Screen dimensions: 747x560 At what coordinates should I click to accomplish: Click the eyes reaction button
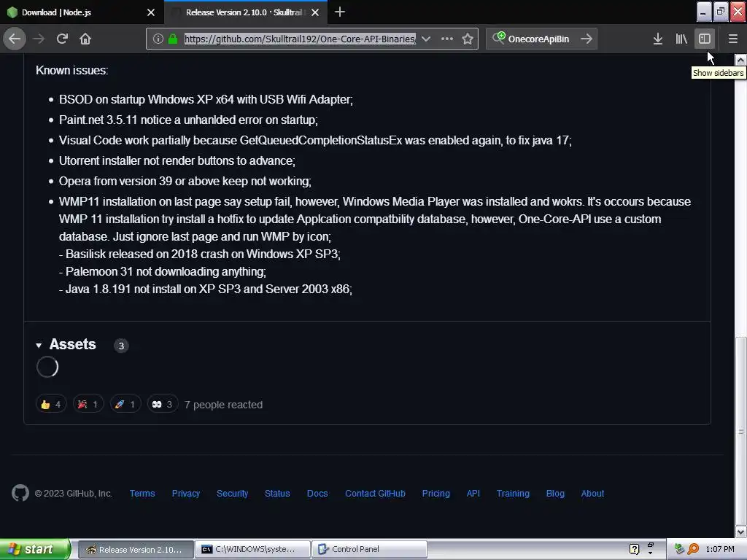pyautogui.click(x=163, y=404)
